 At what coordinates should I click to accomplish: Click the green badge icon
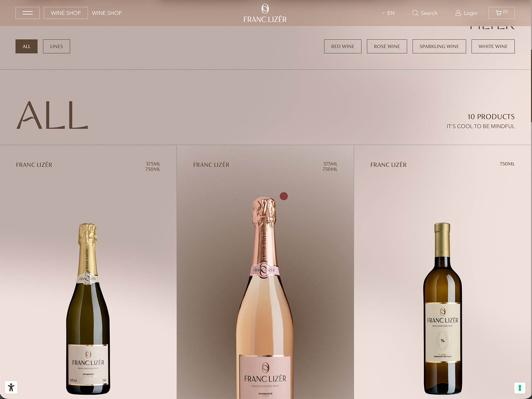click(520, 388)
